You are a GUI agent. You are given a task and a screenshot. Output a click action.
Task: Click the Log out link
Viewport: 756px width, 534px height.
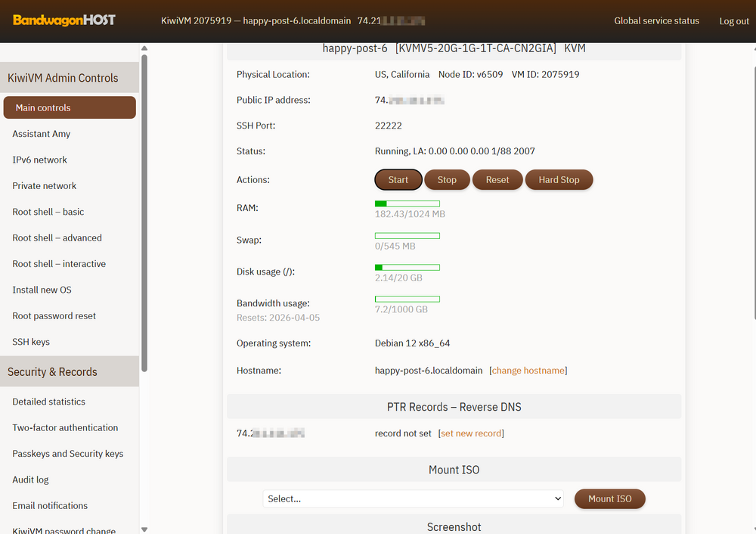click(x=733, y=21)
